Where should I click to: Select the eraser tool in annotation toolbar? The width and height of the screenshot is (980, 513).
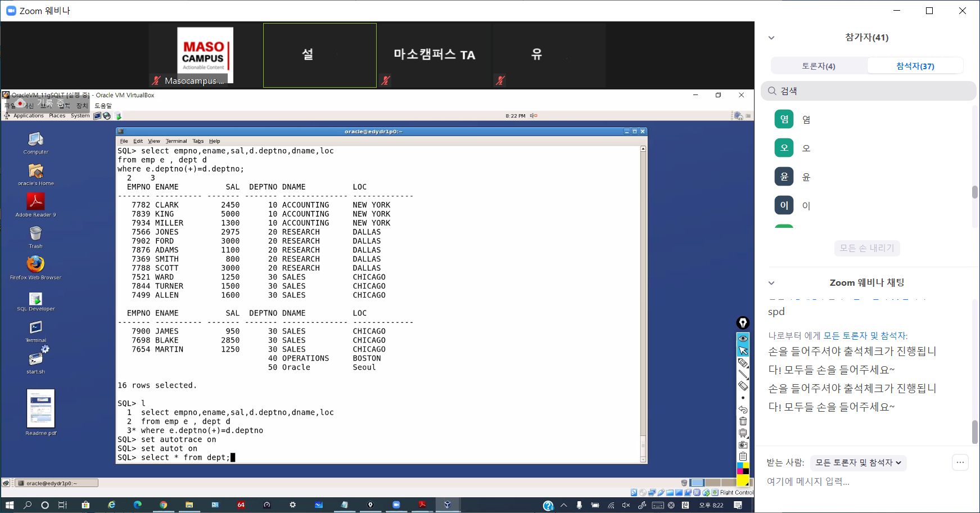pos(743,386)
